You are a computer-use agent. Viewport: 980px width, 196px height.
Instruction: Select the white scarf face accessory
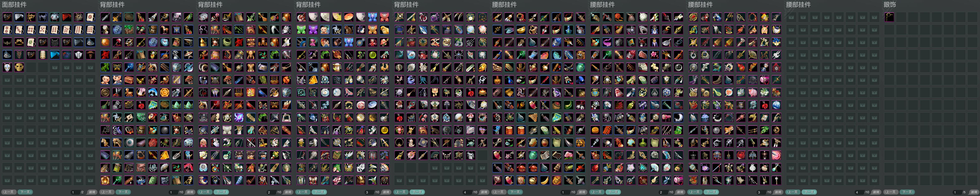[19, 17]
